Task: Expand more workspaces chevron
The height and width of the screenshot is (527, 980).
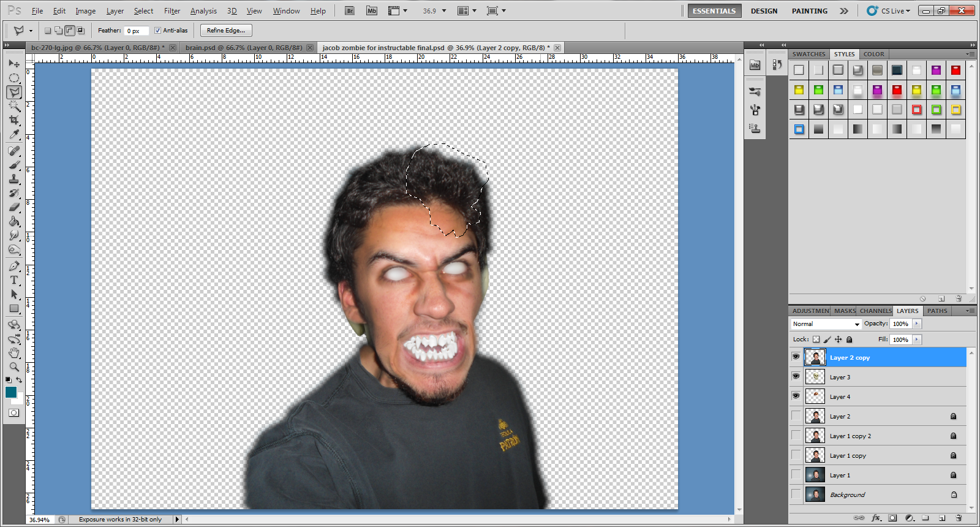Action: (x=843, y=11)
